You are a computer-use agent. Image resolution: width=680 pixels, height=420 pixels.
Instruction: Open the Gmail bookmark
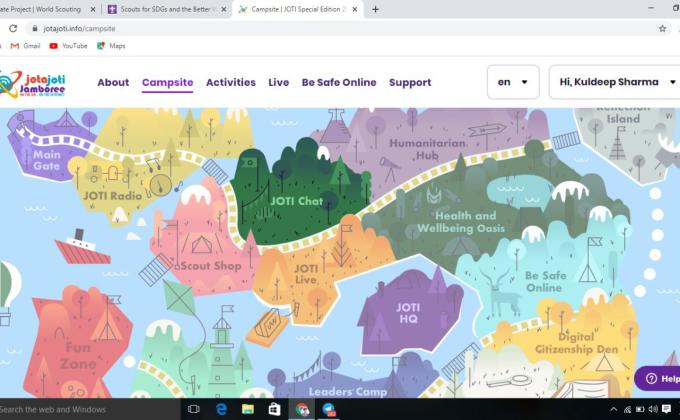pos(25,46)
